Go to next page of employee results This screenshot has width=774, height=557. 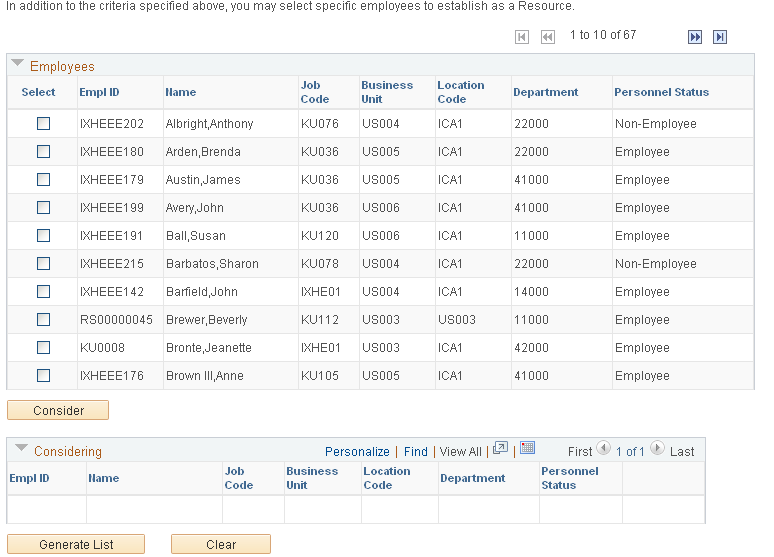(695, 37)
